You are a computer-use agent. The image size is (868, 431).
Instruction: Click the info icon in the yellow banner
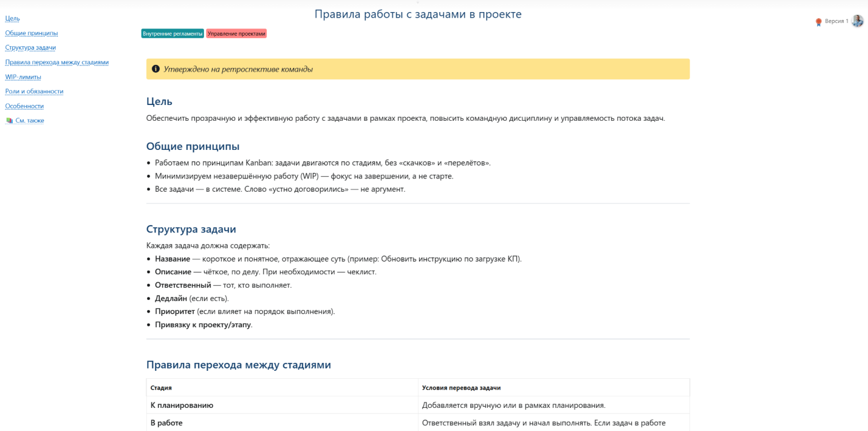point(156,69)
